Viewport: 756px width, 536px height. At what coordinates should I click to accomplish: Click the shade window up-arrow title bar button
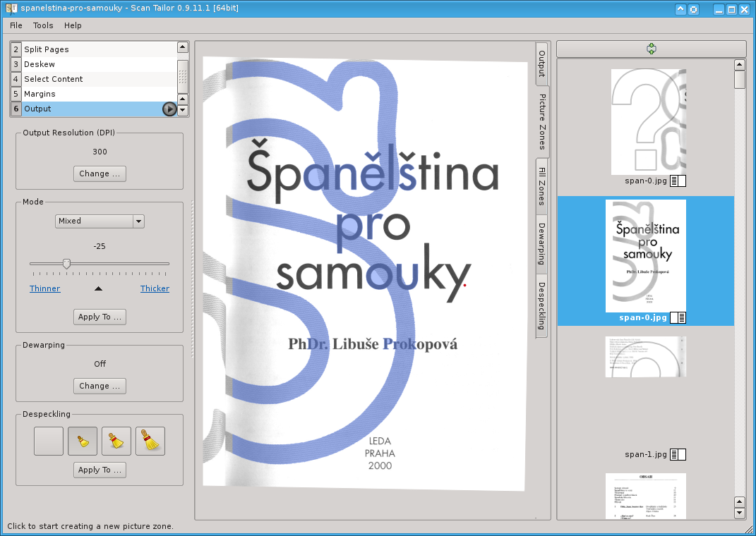click(x=680, y=9)
